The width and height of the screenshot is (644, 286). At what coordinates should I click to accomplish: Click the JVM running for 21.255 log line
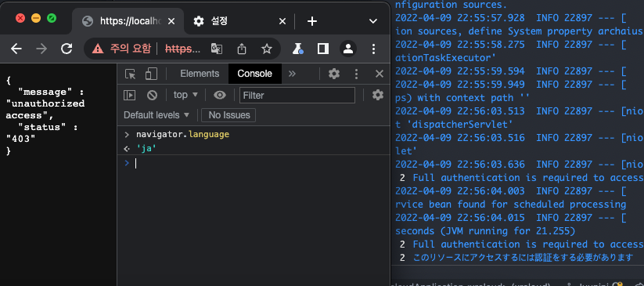click(x=485, y=230)
